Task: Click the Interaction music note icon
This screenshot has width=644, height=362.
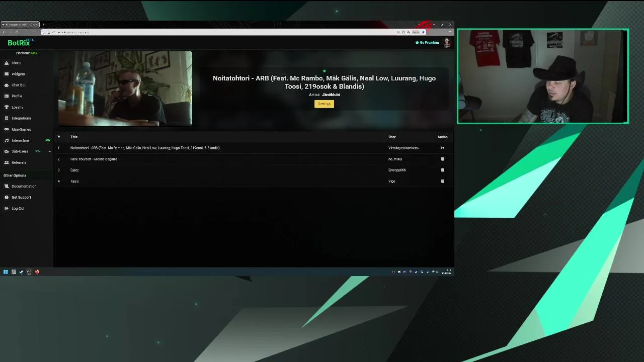Action: click(x=7, y=140)
